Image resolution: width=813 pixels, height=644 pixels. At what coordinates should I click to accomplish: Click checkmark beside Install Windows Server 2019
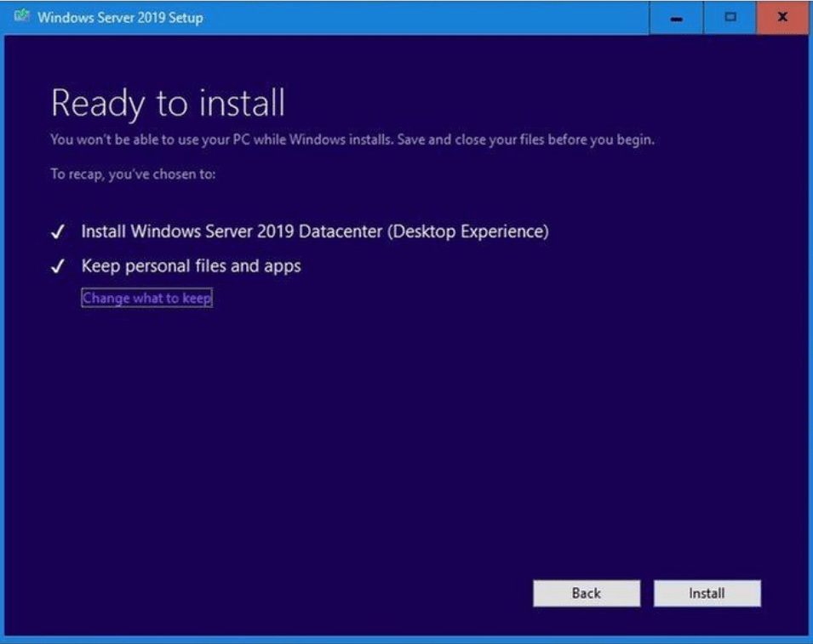click(59, 232)
